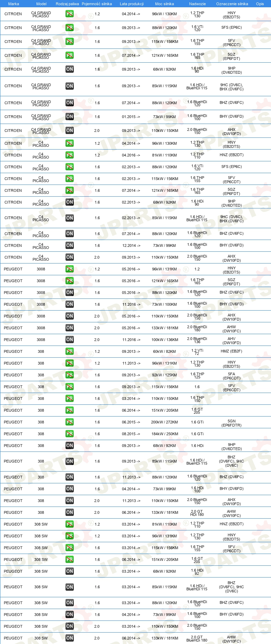Click the '2.0 BlueHDi 136' body cell
Viewport: 271px width, 644px height.
click(197, 340)
